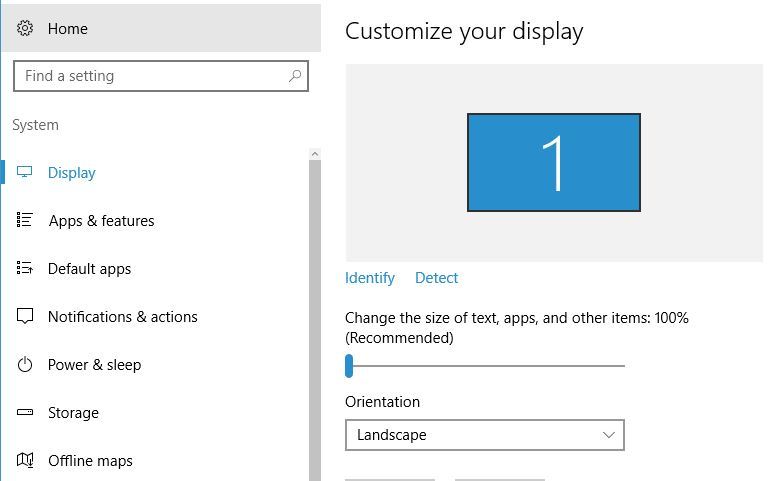Viewport: 783px width, 481px height.
Task: Click the Identify link
Action: point(370,278)
